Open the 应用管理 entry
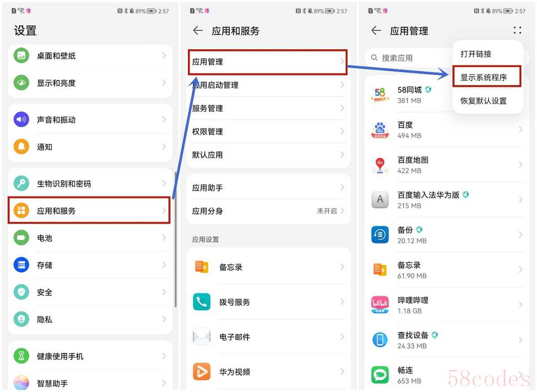 (268, 62)
